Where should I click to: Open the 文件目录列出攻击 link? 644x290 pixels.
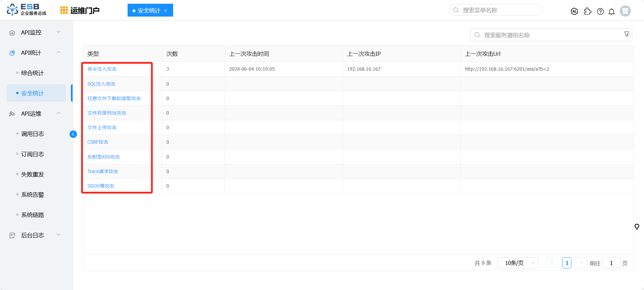tap(107, 113)
